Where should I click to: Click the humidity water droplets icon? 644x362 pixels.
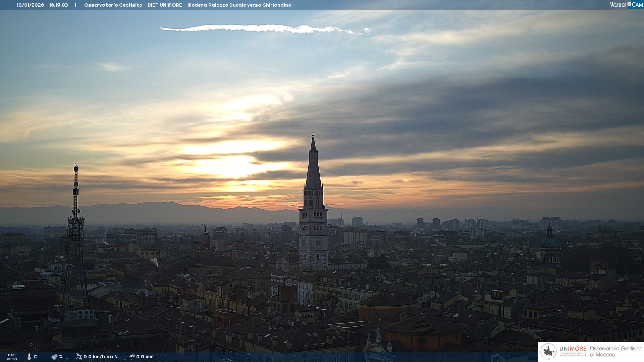point(54,357)
